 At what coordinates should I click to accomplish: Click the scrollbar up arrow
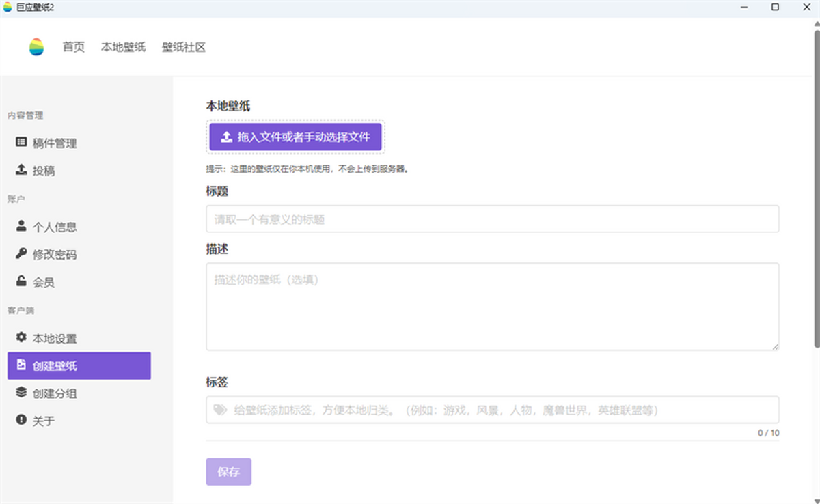pos(817,23)
